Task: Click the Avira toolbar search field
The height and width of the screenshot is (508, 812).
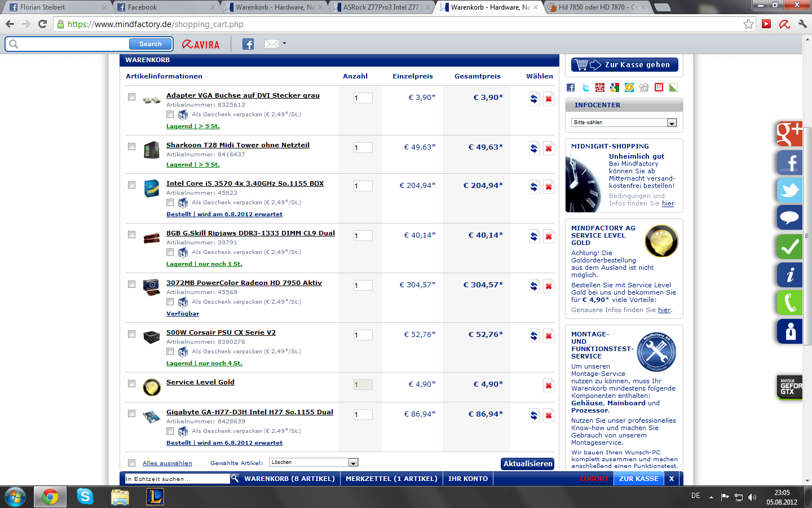Action: coord(73,44)
